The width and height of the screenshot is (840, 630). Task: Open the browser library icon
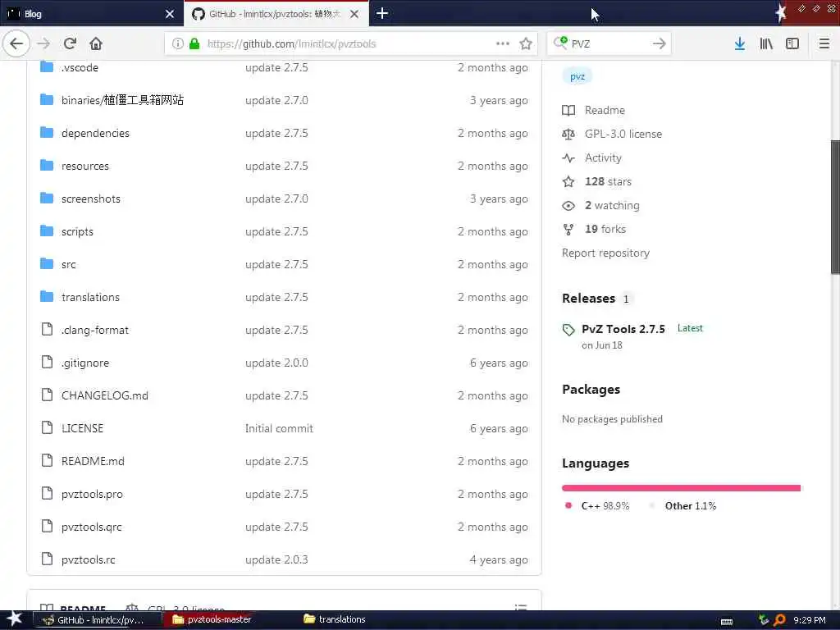click(x=766, y=43)
